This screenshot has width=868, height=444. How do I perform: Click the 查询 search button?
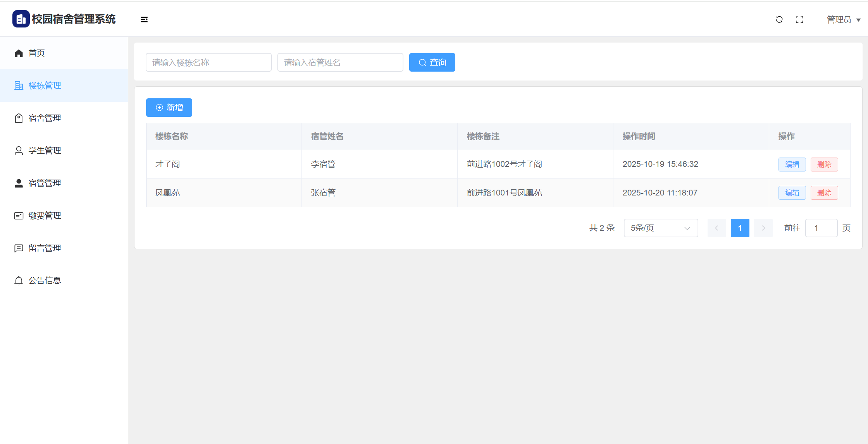[x=432, y=62]
